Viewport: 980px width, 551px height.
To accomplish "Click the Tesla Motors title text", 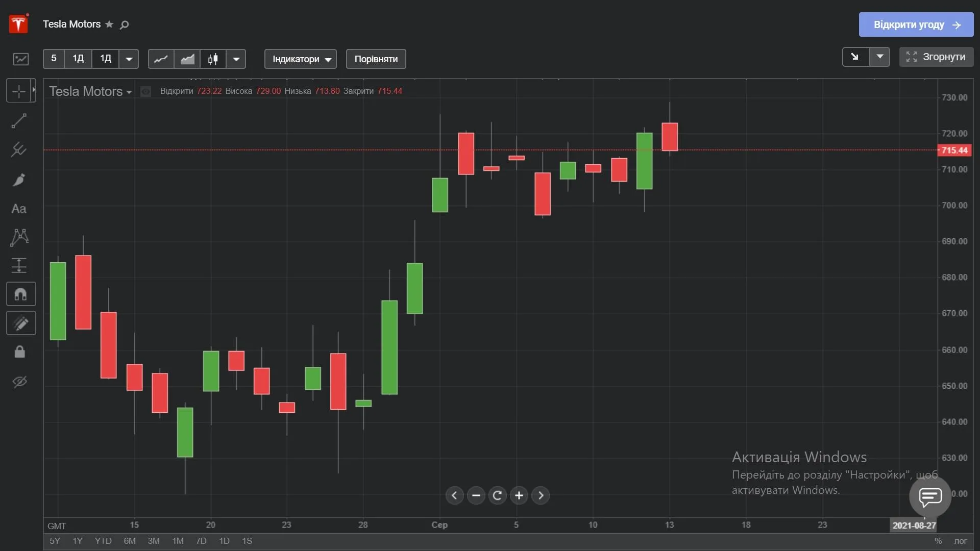I will 71,24.
